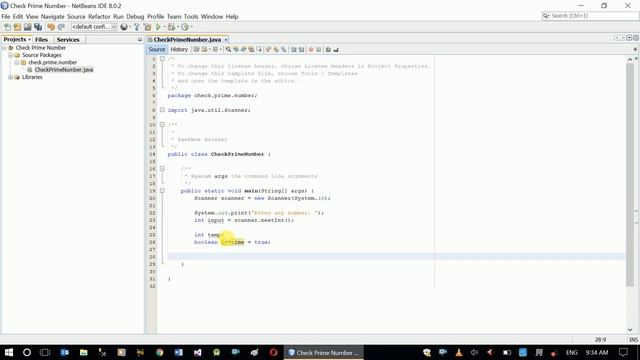The image size is (640, 360).
Task: Open the Visual Studio taskbar icon
Action: (x=198, y=352)
